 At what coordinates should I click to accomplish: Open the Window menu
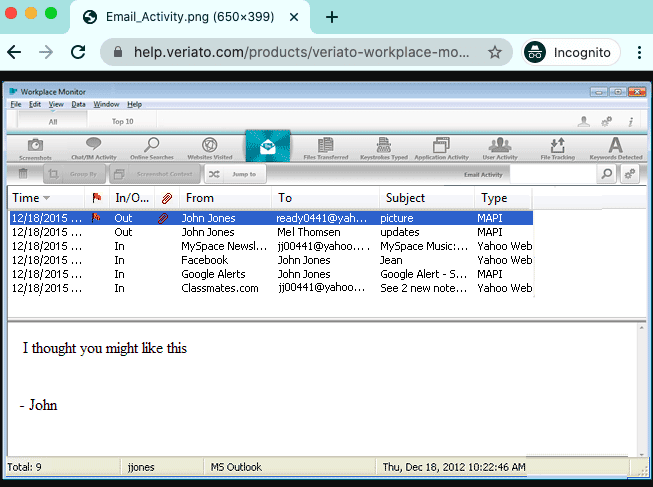point(106,104)
